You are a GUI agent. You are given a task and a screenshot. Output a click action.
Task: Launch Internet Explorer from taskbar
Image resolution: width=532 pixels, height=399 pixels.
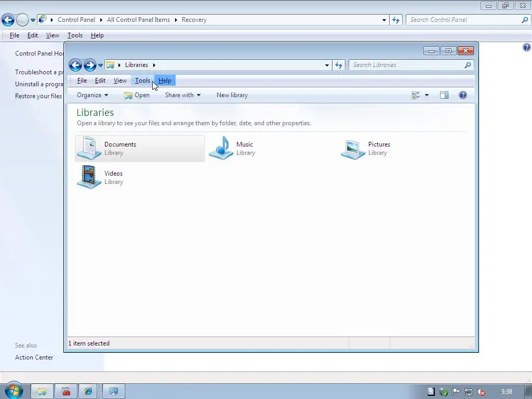[x=89, y=392]
